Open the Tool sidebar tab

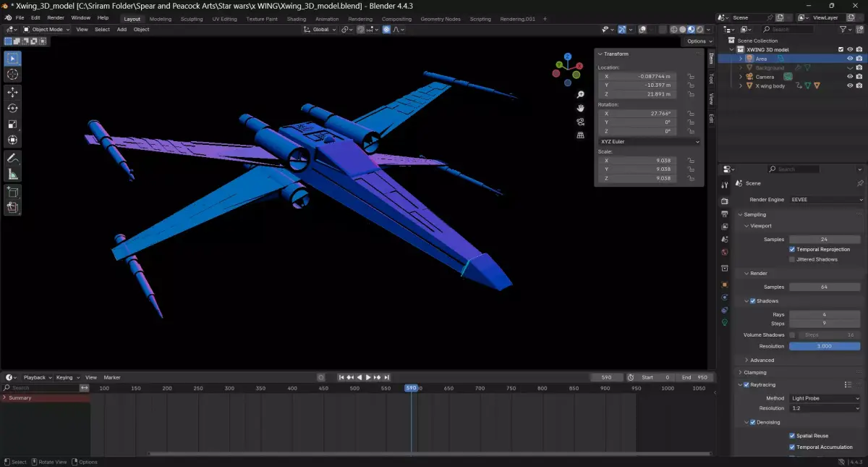click(x=711, y=79)
